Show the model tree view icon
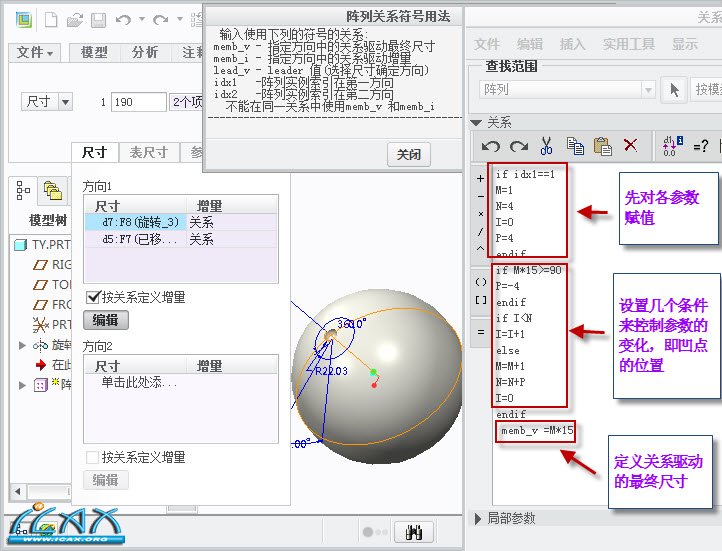Screen dimensions: 722x551 [23, 190]
